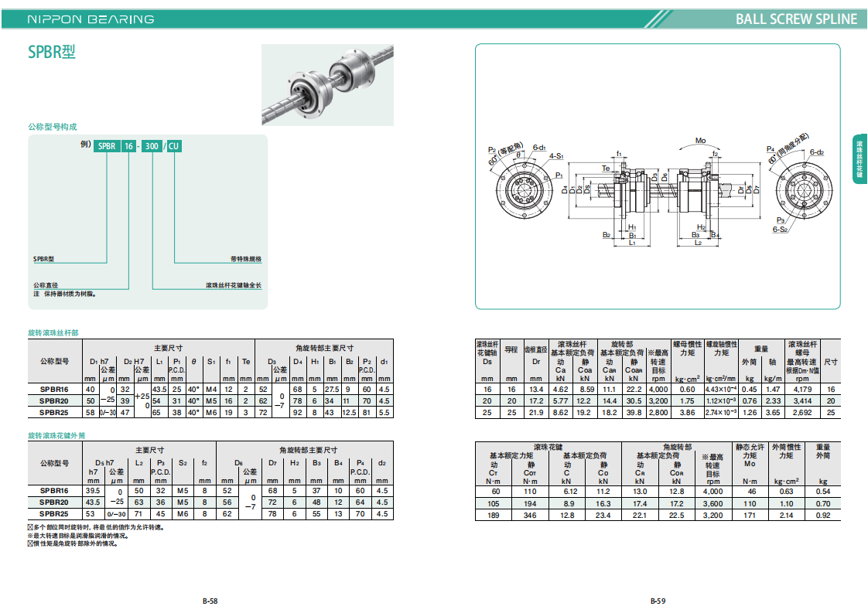Click the 螺母惯性力矩 column header
The image size is (868, 613).
click(x=688, y=348)
